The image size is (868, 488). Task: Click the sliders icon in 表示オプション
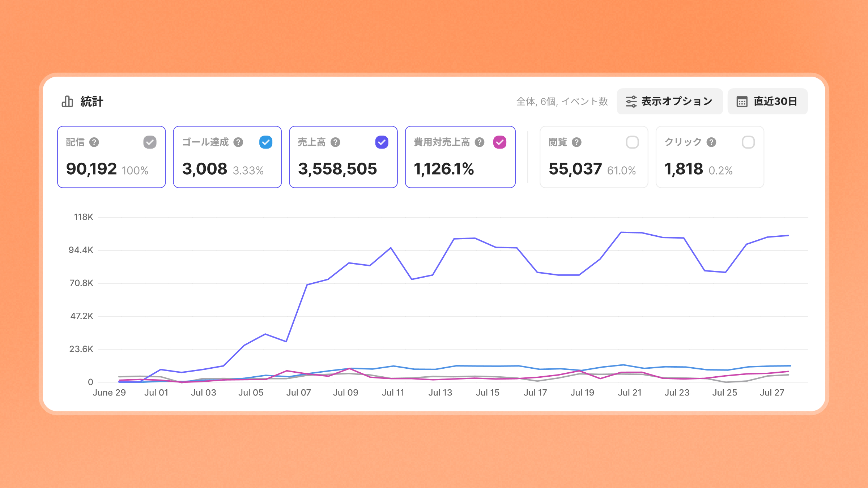pyautogui.click(x=631, y=102)
